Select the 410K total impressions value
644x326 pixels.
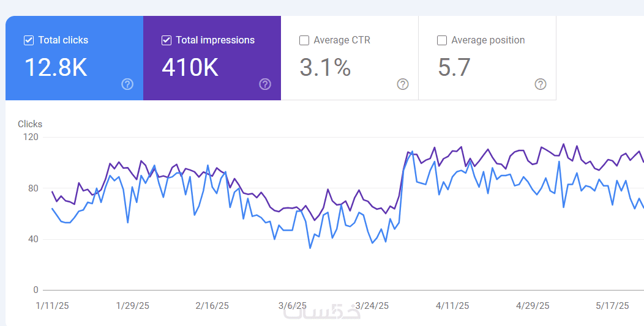coord(190,67)
